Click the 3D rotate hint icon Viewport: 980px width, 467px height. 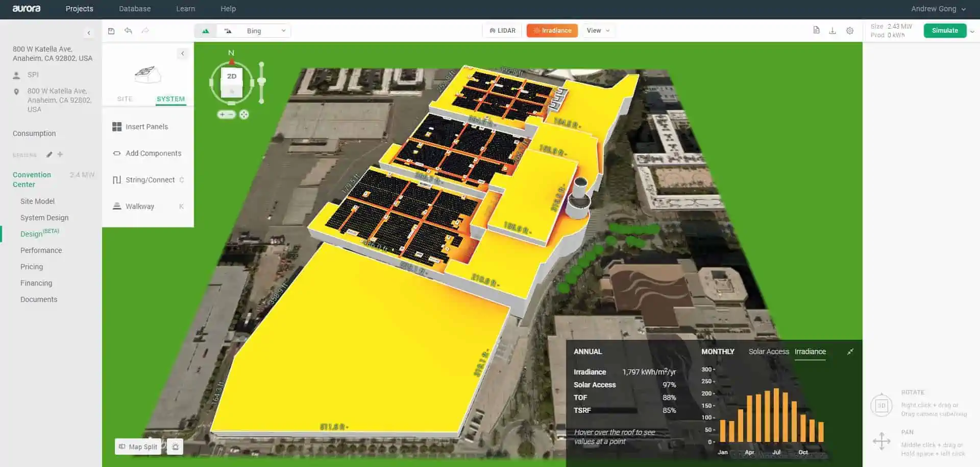881,405
